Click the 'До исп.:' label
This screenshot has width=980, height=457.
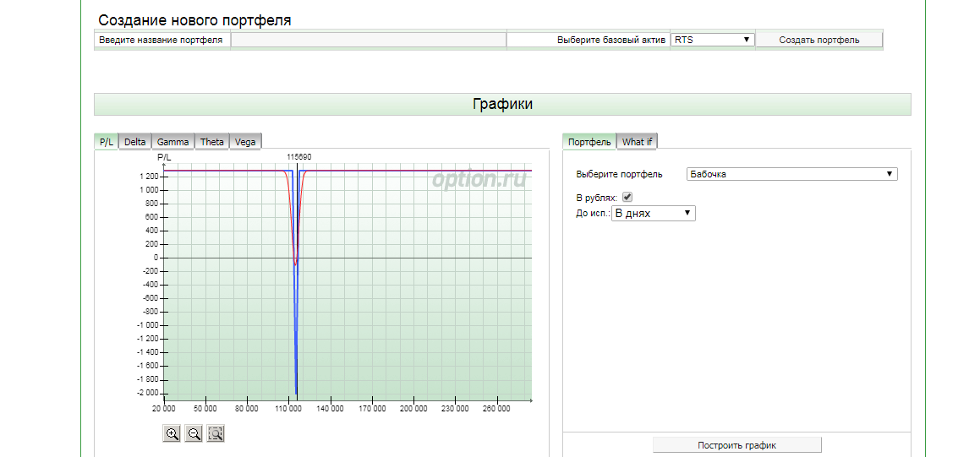[593, 214]
